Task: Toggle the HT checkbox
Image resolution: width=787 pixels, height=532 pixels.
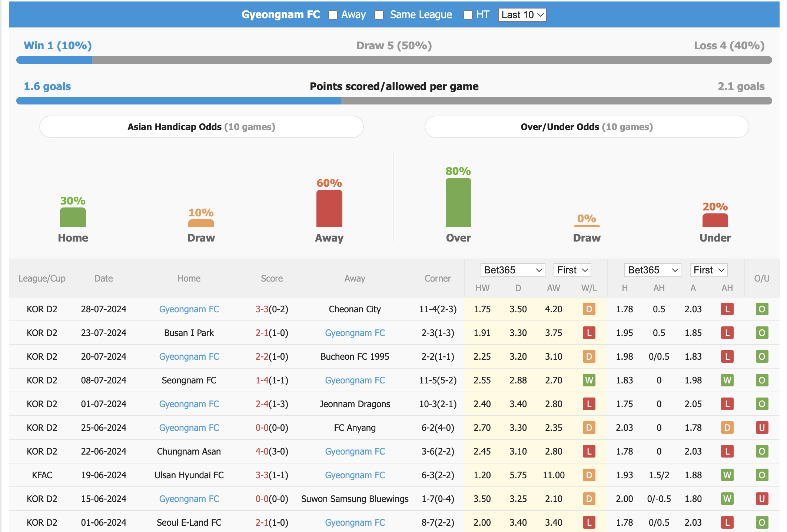Action: pos(468,15)
